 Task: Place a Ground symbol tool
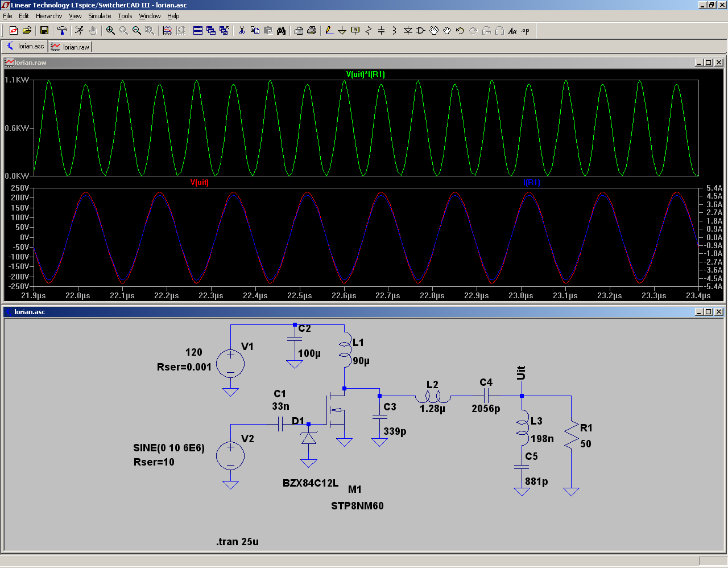(342, 31)
